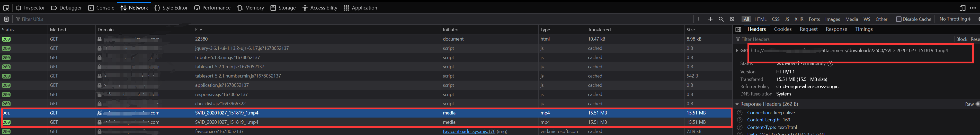Image resolution: width=980 pixels, height=135 pixels.
Task: Filter requests by HTML
Action: [760, 19]
